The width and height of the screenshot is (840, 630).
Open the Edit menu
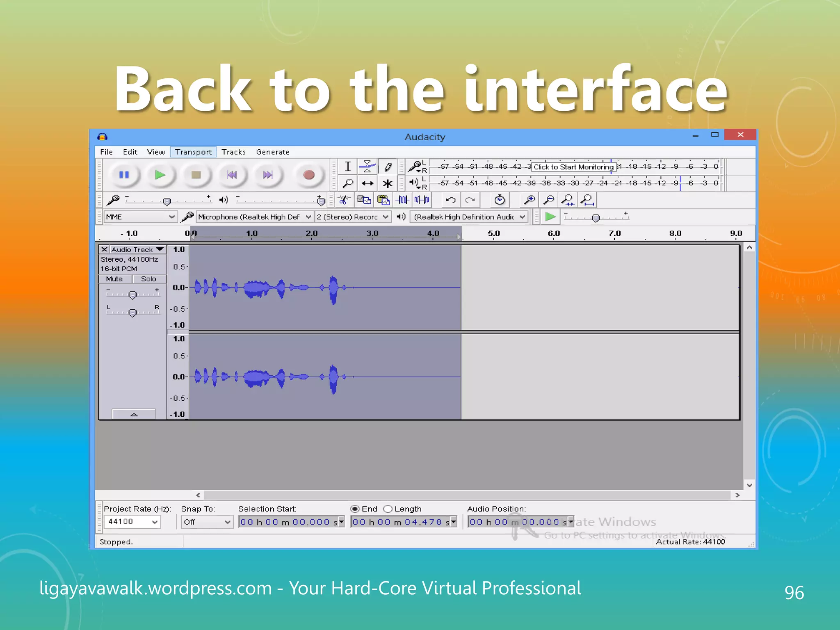tap(130, 152)
